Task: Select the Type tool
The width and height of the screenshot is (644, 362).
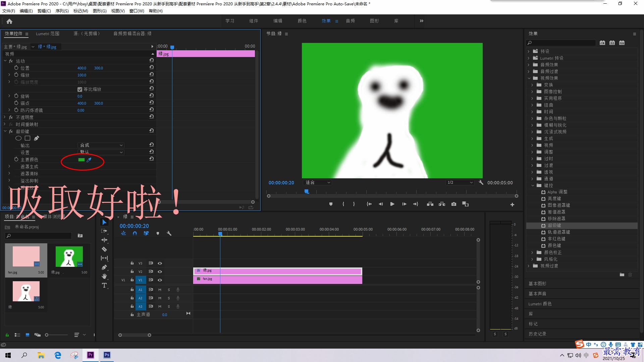Action: click(104, 285)
